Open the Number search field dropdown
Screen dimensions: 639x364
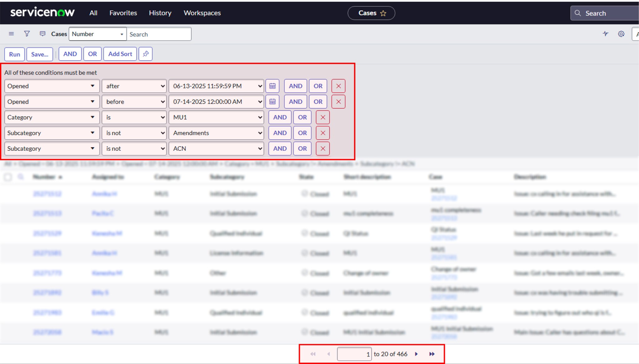coord(97,34)
